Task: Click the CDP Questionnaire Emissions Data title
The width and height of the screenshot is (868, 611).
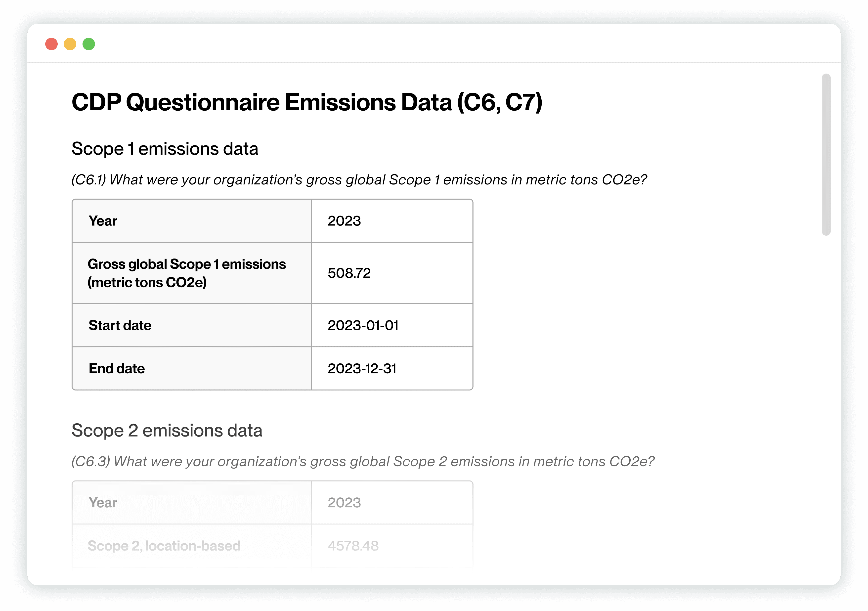Action: click(x=306, y=102)
